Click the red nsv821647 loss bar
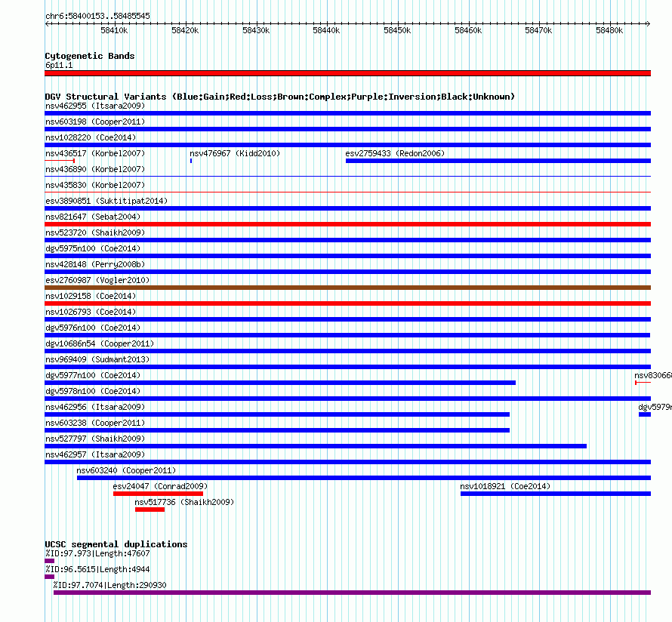Image resolution: width=672 pixels, height=622 pixels. [348, 224]
